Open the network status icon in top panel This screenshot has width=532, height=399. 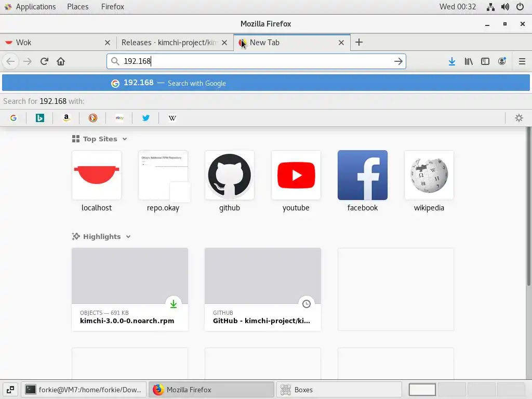pos(490,7)
